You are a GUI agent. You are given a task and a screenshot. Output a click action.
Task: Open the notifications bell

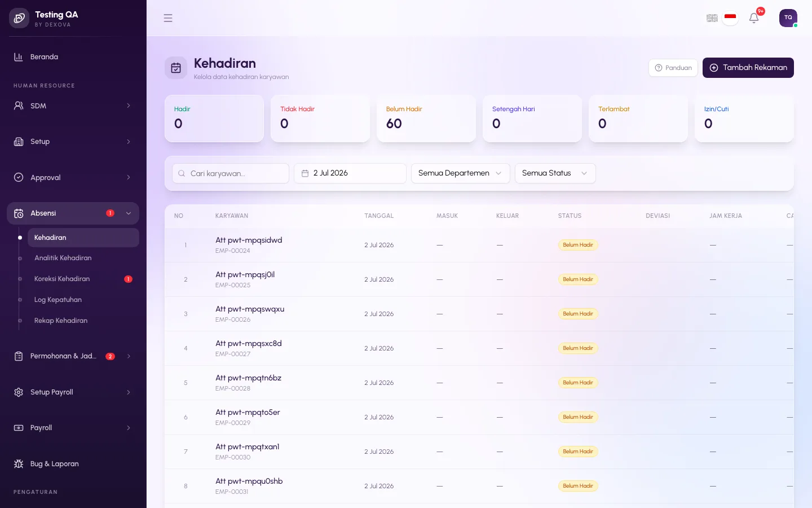point(754,18)
